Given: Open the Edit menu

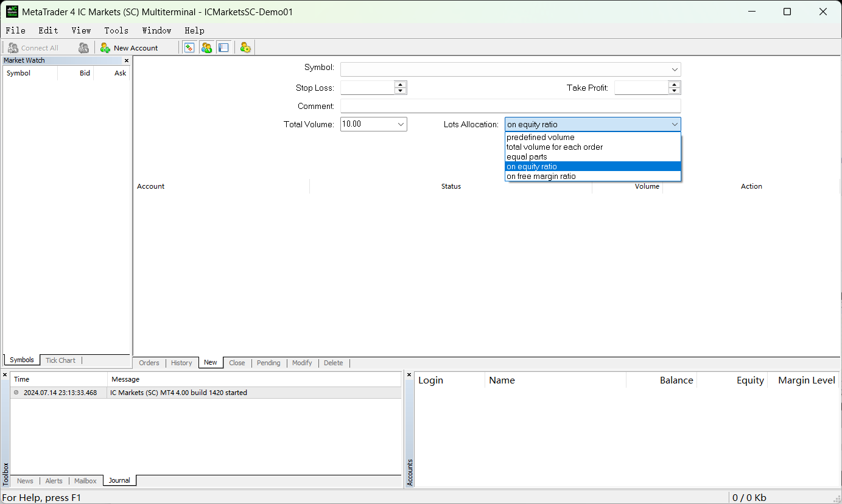Looking at the screenshot, I should click(x=49, y=30).
